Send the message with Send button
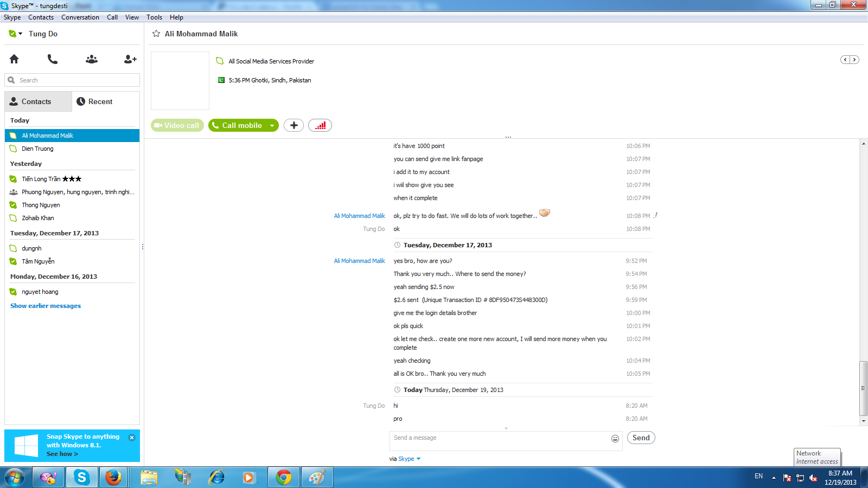868x488 pixels. click(x=641, y=438)
